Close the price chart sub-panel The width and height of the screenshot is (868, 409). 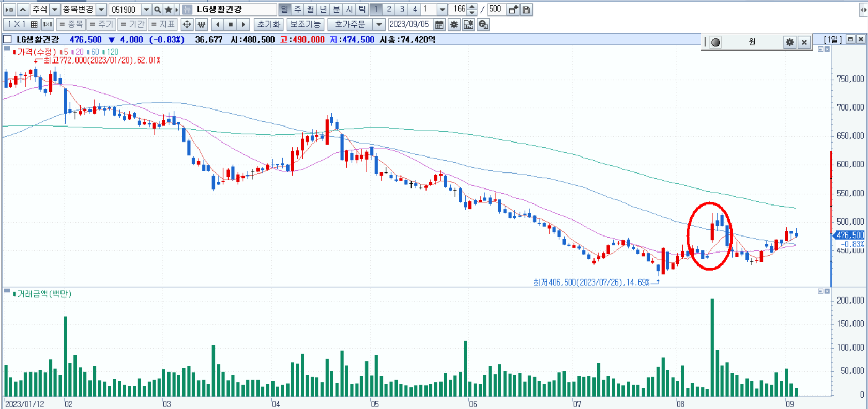click(827, 49)
